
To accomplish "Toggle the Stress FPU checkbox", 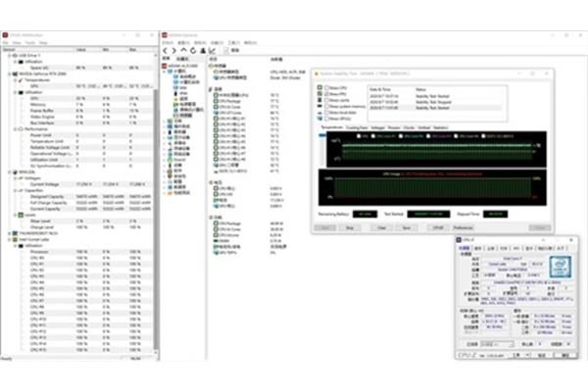I will (327, 94).
